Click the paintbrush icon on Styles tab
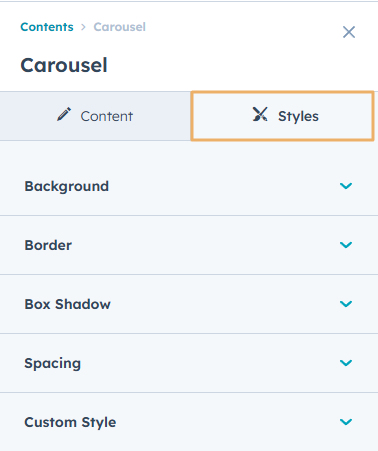Image resolution: width=378 pixels, height=451 pixels. 260,114
